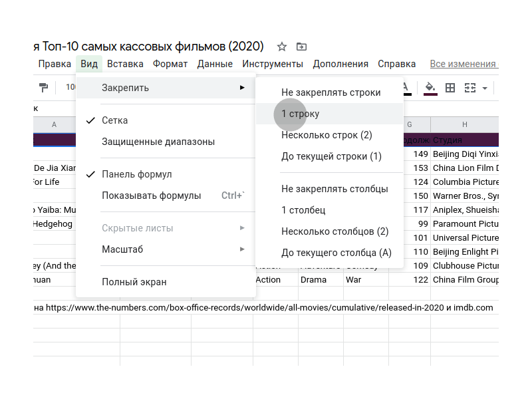This screenshot has width=532, height=399.
Task: Toggle the Сетка gridlines option
Action: pos(114,120)
